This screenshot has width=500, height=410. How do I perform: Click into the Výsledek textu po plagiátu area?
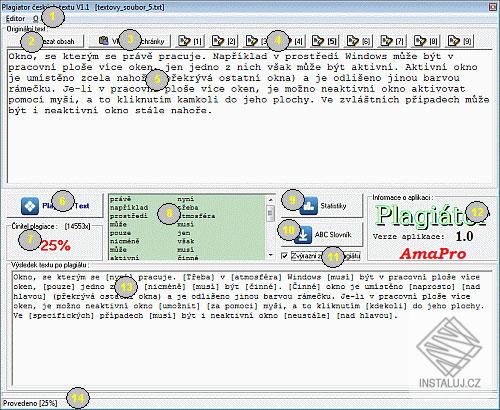252,328
